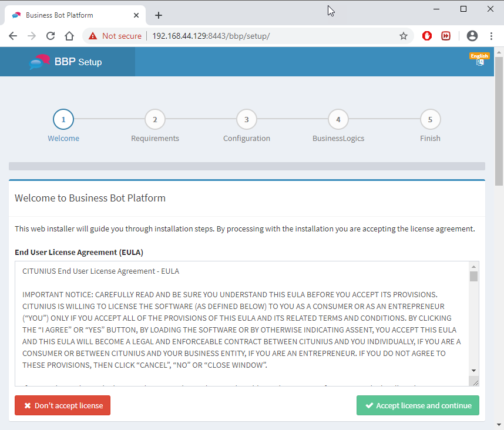Click the address bar URL
The width and height of the screenshot is (504, 430).
[211, 36]
